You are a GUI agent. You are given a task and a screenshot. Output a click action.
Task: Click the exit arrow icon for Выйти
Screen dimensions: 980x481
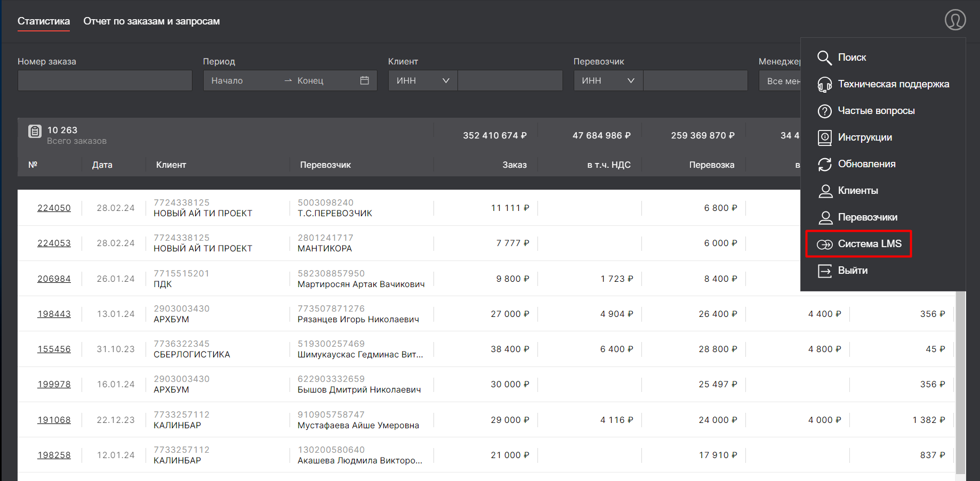[824, 271]
